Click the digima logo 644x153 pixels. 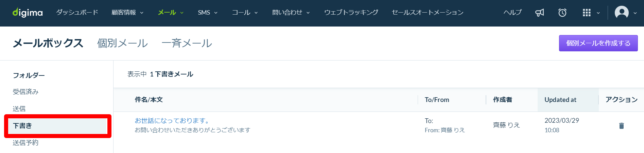(28, 13)
